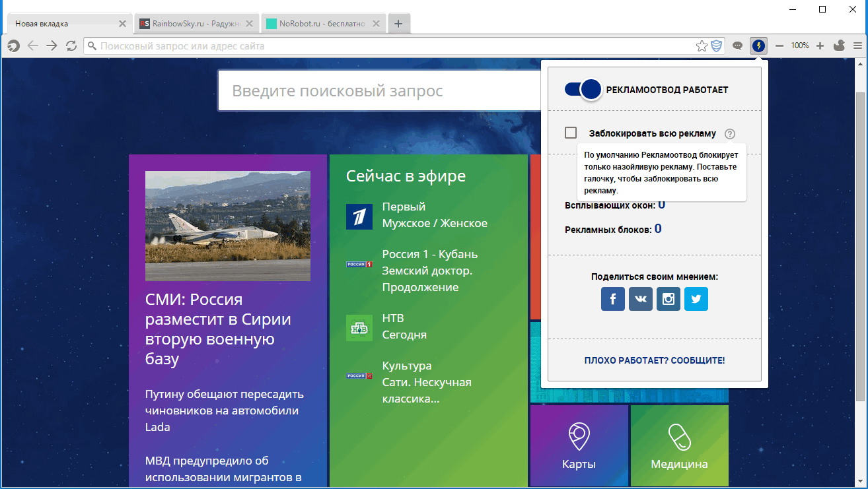Image resolution: width=868 pixels, height=489 pixels.
Task: Check the Заблокировать всю рекламу checkbox
Action: click(571, 133)
